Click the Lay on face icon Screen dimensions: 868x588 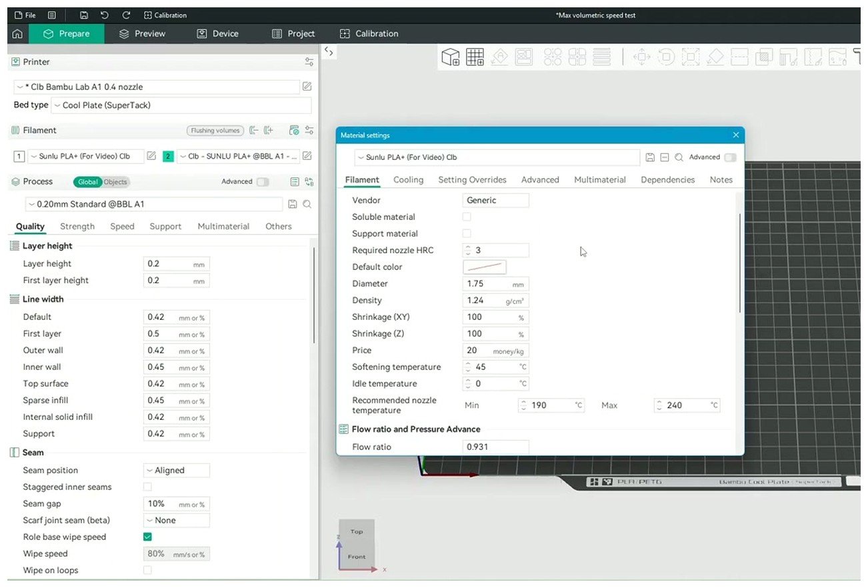[x=715, y=57]
